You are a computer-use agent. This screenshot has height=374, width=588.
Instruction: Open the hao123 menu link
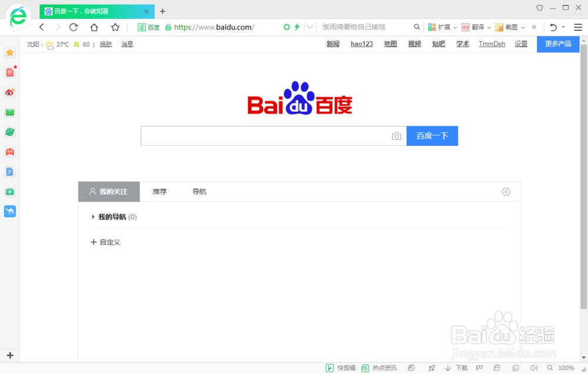[x=361, y=44]
